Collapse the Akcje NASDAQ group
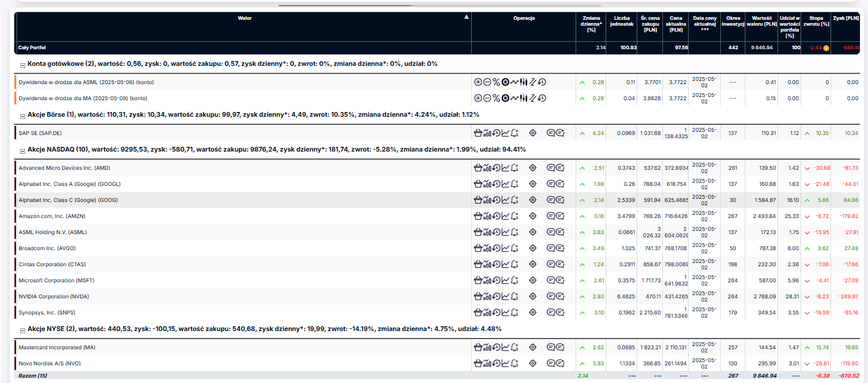Screen dimensions: 868x383 22,151
